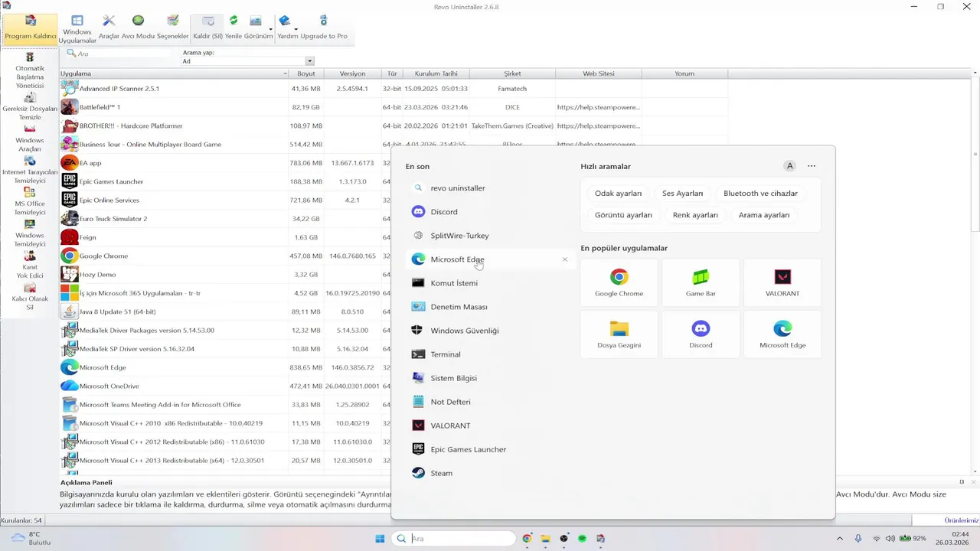The image size is (980, 551).
Task: Sort by the Şirket column header
Action: coord(512,73)
